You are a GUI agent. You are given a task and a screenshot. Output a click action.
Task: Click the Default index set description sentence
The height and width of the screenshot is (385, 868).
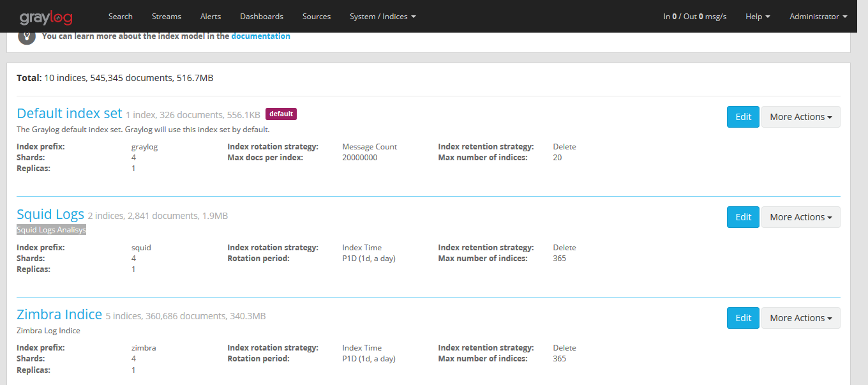[143, 130]
